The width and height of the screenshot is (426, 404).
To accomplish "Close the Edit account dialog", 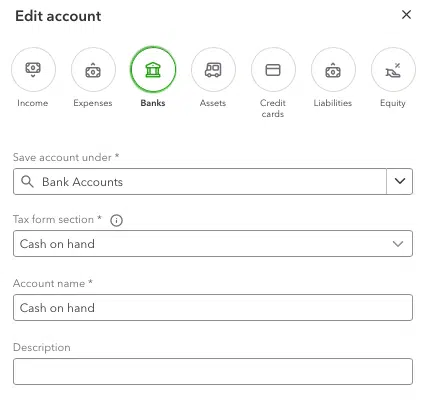I will (406, 15).
